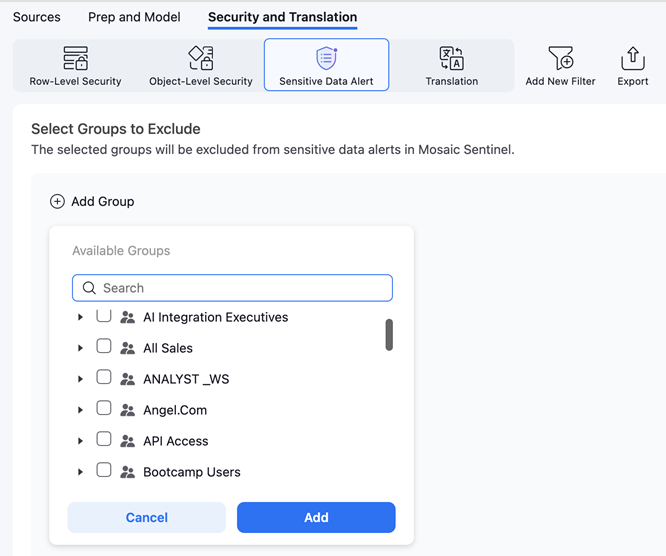Select the Sensitive Data Alert icon
The width and height of the screenshot is (666, 556).
(x=326, y=58)
